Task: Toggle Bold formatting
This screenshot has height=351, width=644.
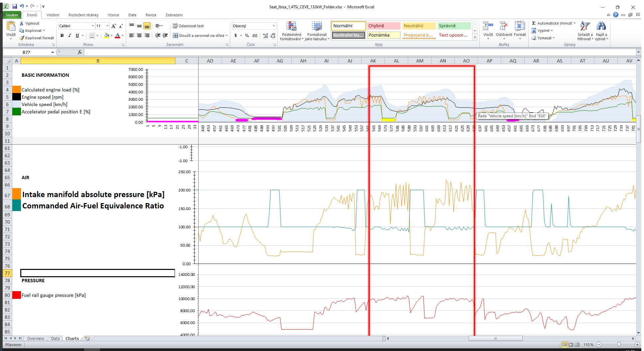Action: [62, 36]
